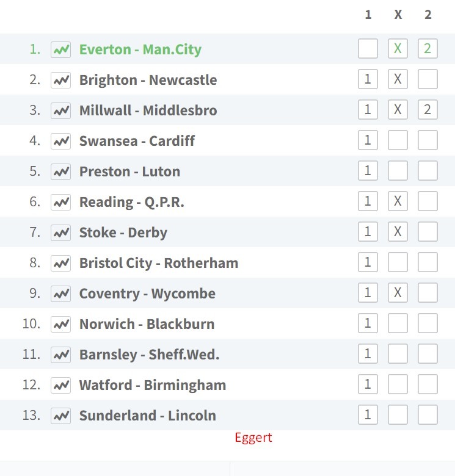Check the 2 box for Sunderland - Lincoln
Viewport: 455px width, 476px height.
point(428,415)
